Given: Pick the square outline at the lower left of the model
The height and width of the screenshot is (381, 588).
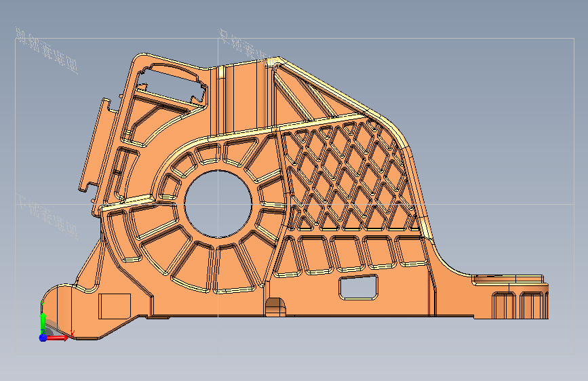Looking at the screenshot, I should pyautogui.click(x=115, y=306).
